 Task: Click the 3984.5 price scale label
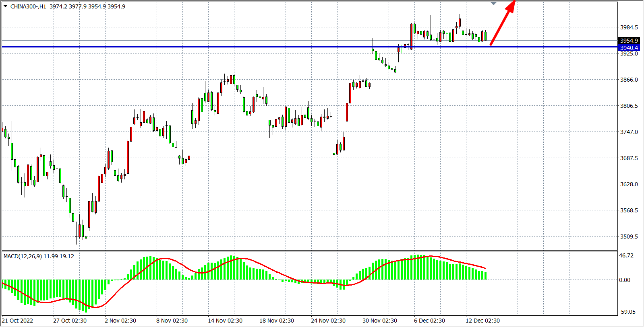tap(629, 27)
